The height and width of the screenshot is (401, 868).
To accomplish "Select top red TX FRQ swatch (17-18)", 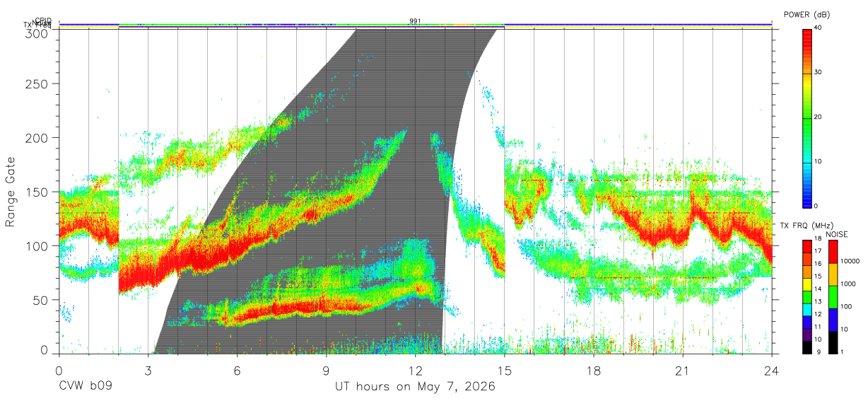I will pyautogui.click(x=807, y=247).
